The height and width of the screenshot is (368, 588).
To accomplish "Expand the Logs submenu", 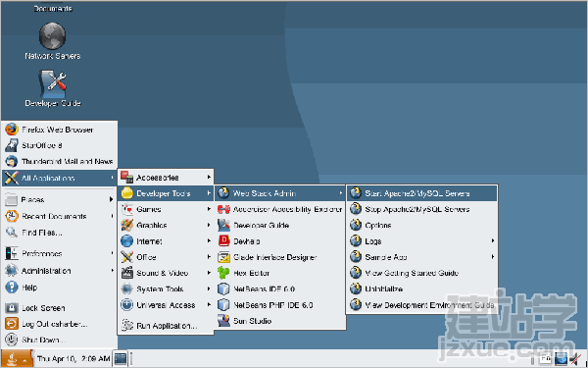I will [421, 241].
